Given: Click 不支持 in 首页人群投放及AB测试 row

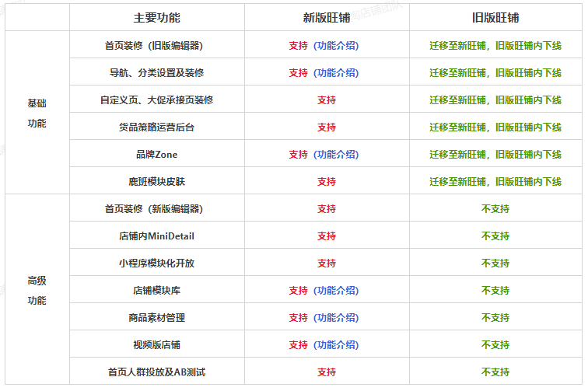Looking at the screenshot, I should click(x=495, y=372).
